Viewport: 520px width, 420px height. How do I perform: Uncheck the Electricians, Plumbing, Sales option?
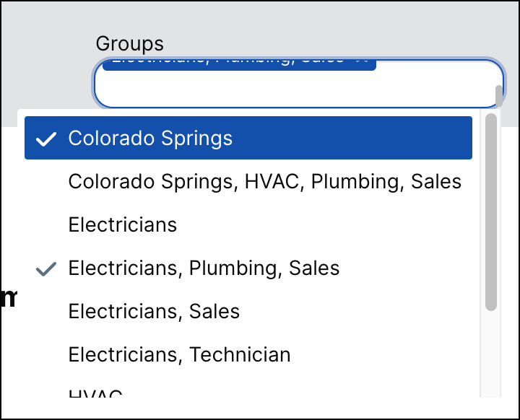coord(204,268)
